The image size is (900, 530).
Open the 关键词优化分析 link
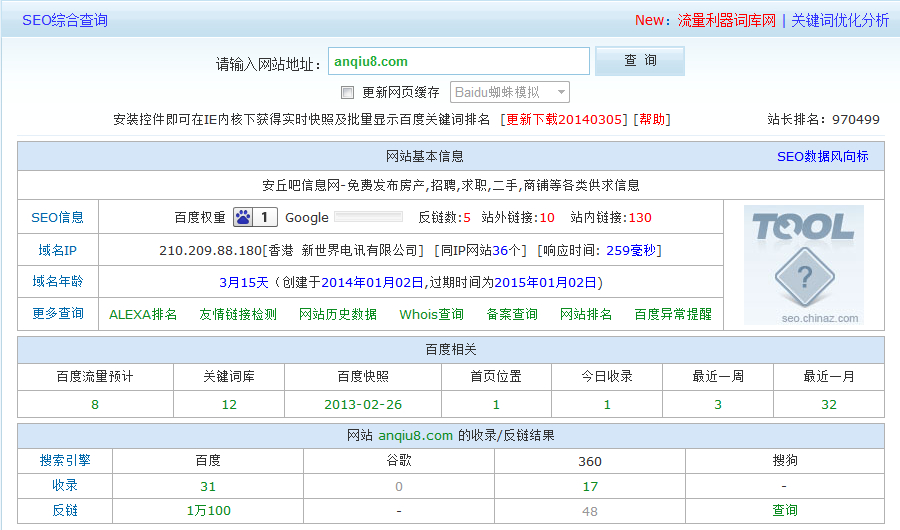(839, 20)
